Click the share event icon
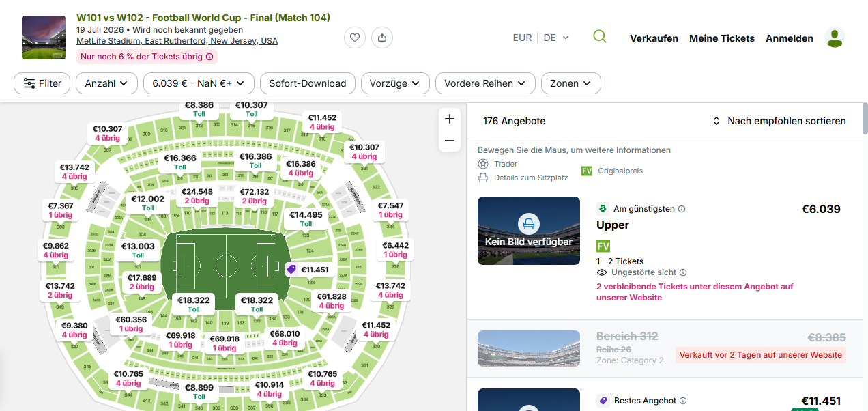 click(x=382, y=38)
